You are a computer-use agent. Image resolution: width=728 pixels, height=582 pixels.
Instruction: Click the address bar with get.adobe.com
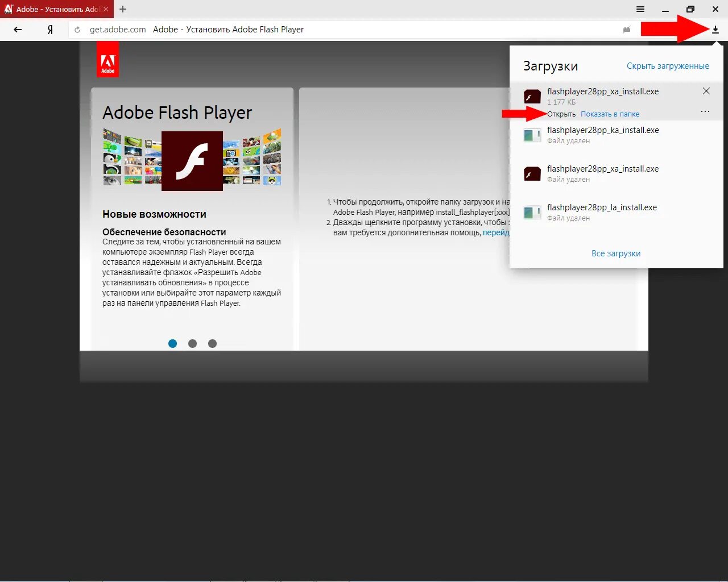(353, 30)
